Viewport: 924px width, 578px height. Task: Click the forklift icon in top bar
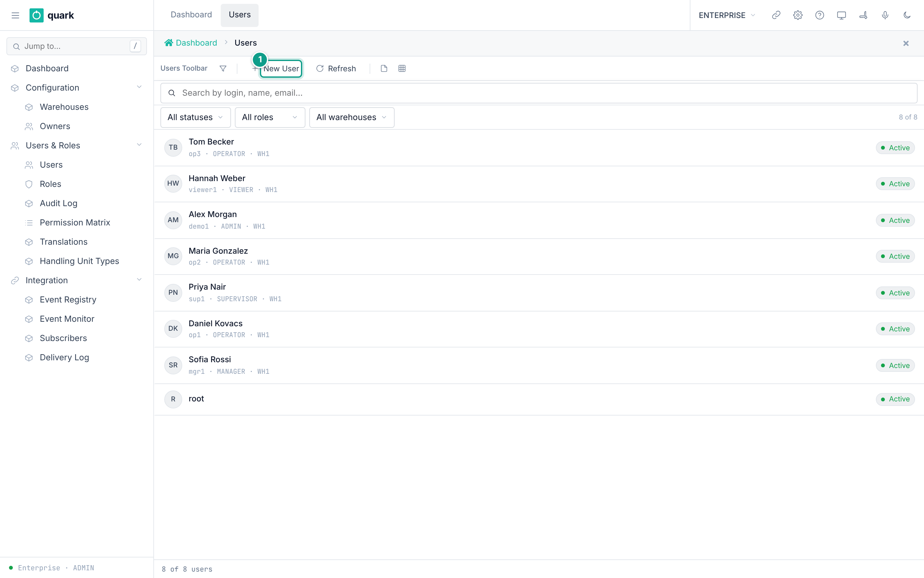[863, 15]
